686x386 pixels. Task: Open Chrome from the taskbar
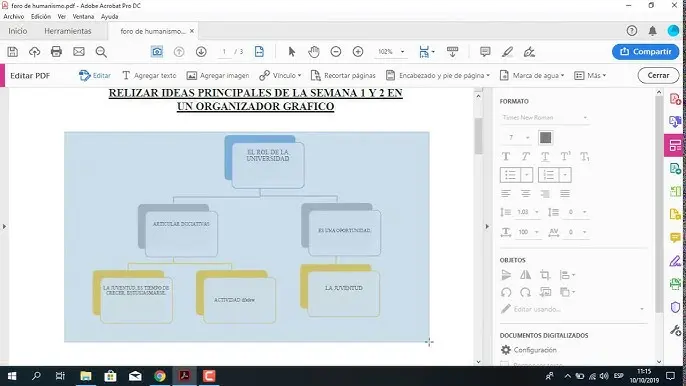tap(160, 376)
